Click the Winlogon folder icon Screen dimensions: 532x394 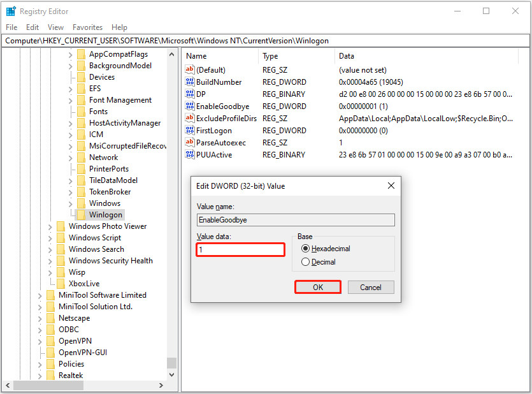[81, 215]
